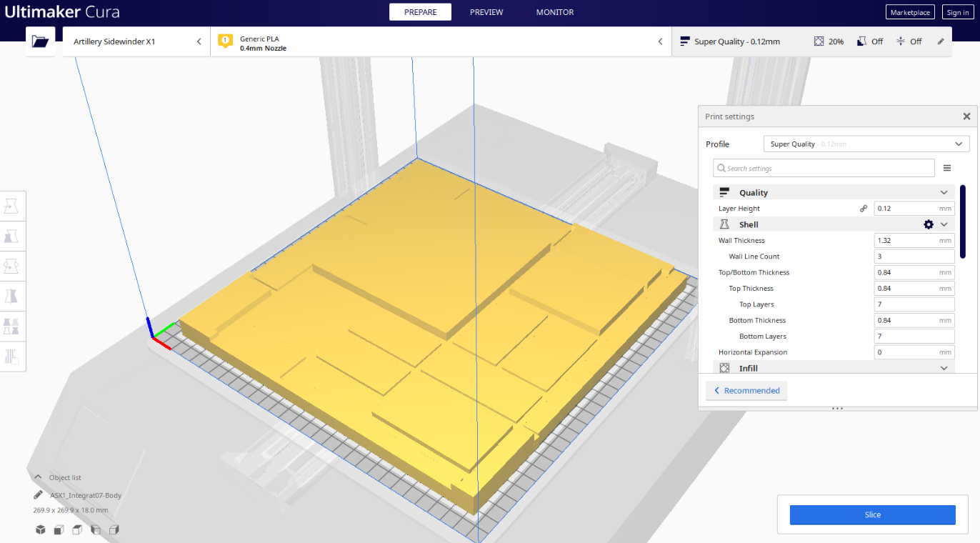Select the Move tool in left toolbar

pyautogui.click(x=11, y=206)
